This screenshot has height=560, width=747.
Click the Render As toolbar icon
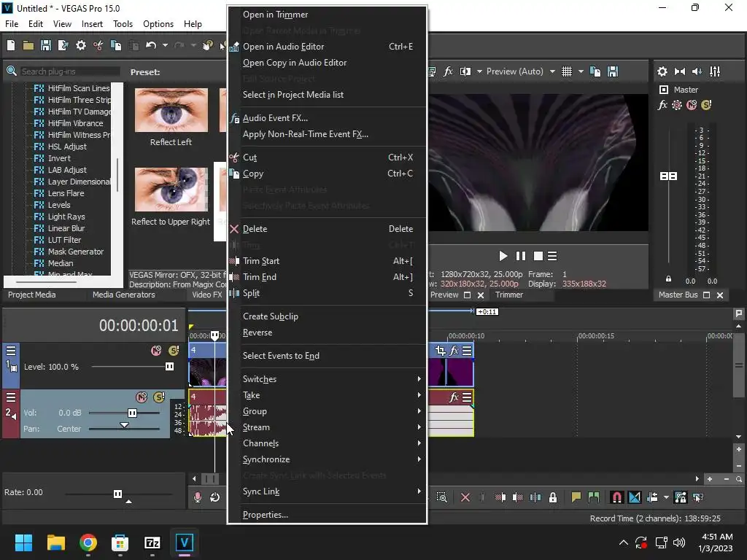pyautogui.click(x=63, y=45)
